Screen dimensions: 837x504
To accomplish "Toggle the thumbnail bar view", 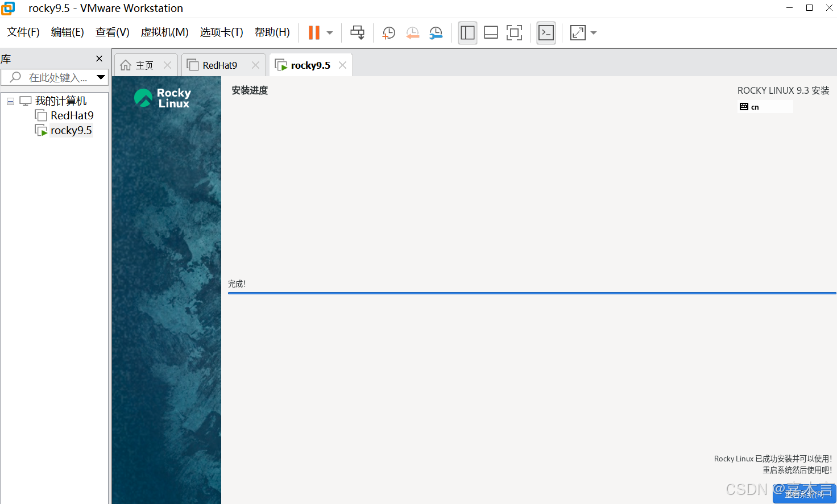I will (491, 33).
